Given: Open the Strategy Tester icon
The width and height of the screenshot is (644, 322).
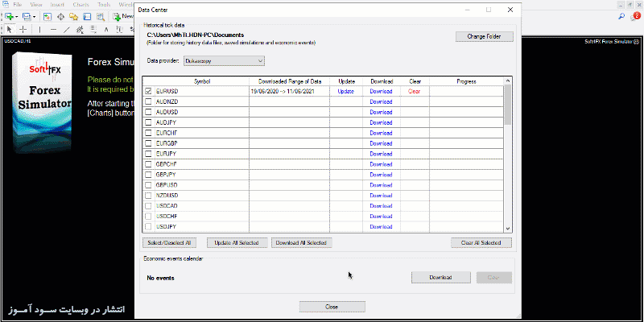Looking at the screenshot, I should tap(100, 17).
